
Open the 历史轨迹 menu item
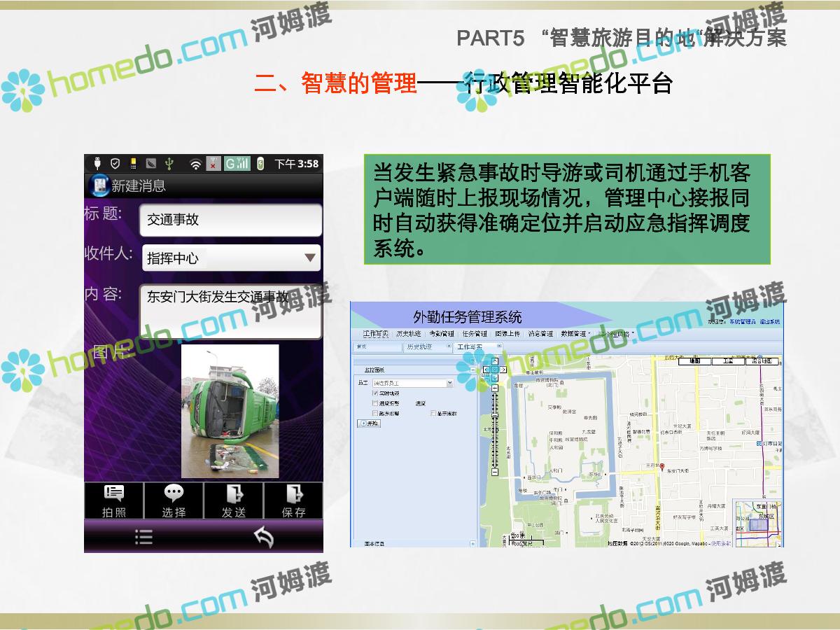(409, 334)
